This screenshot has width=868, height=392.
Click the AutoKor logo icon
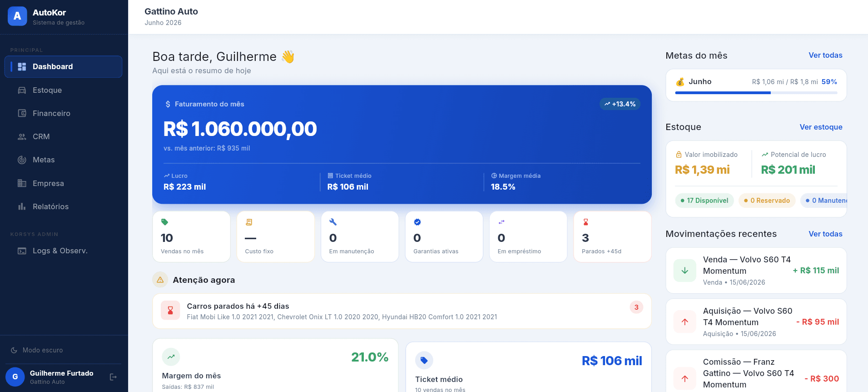point(17,16)
